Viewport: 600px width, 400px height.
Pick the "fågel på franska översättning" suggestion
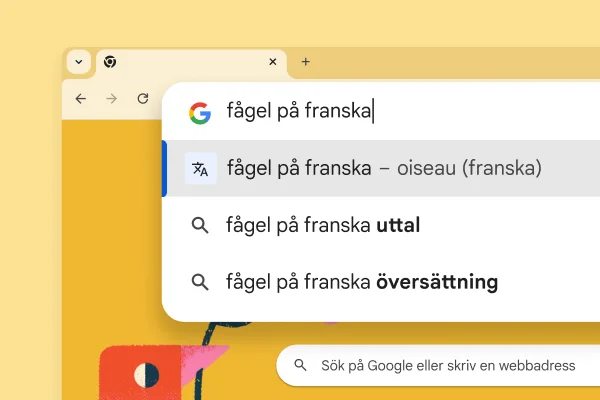362,282
